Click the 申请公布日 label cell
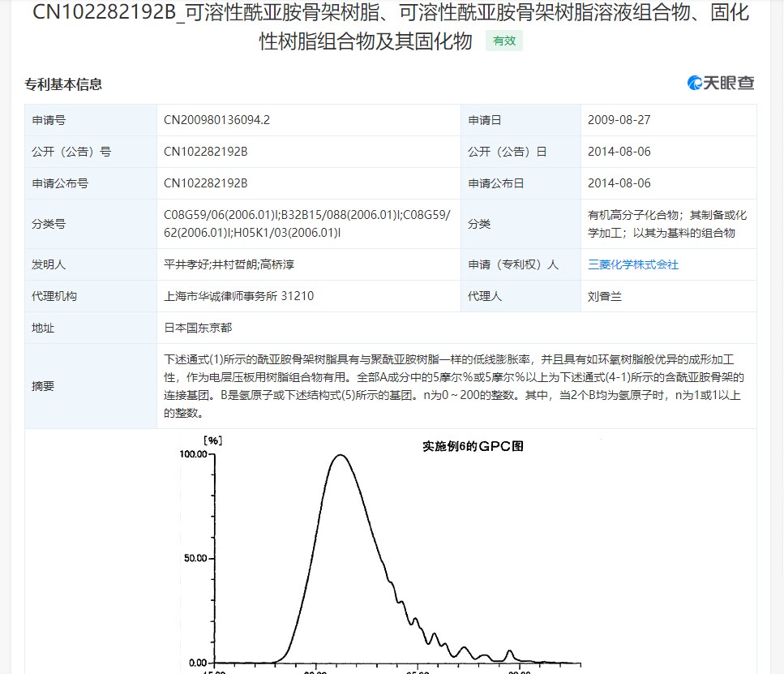This screenshot has width=784, height=674. click(521, 183)
